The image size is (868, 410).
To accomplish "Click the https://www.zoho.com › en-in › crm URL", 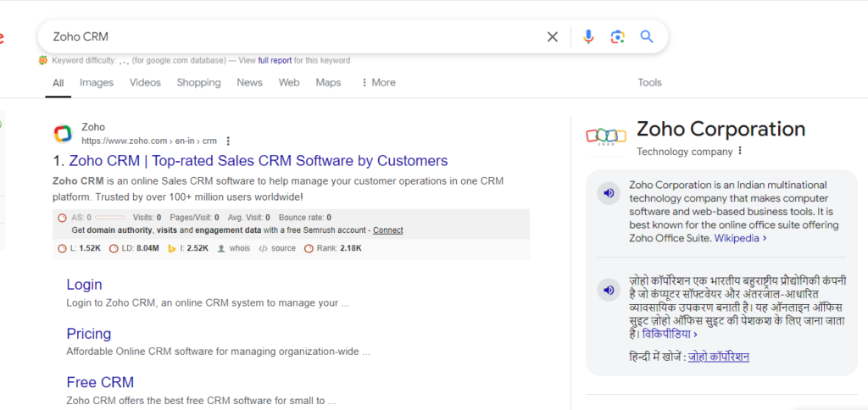I will click(x=149, y=141).
